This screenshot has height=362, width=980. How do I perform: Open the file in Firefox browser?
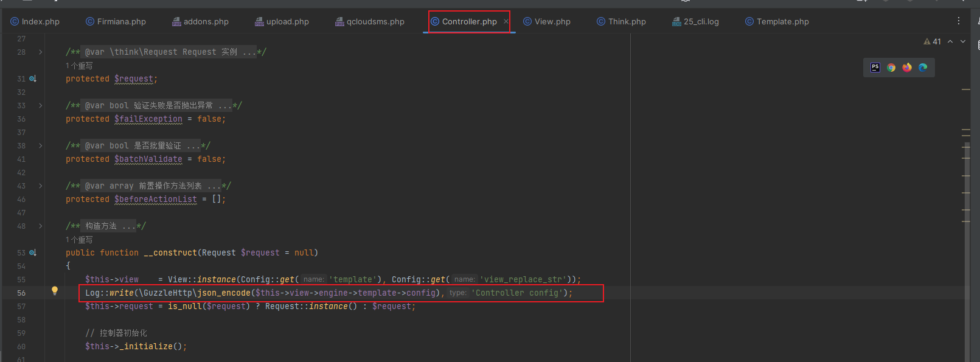tap(907, 68)
